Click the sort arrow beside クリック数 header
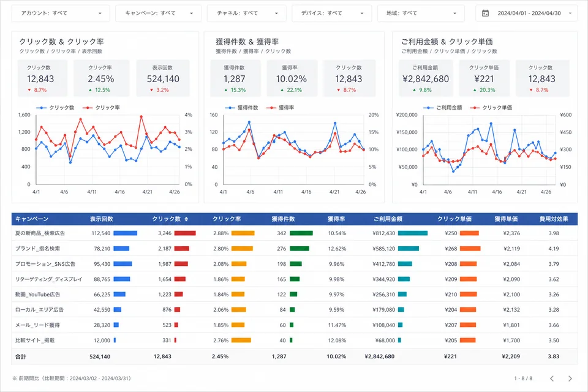This screenshot has width=588, height=392. pyautogui.click(x=186, y=219)
